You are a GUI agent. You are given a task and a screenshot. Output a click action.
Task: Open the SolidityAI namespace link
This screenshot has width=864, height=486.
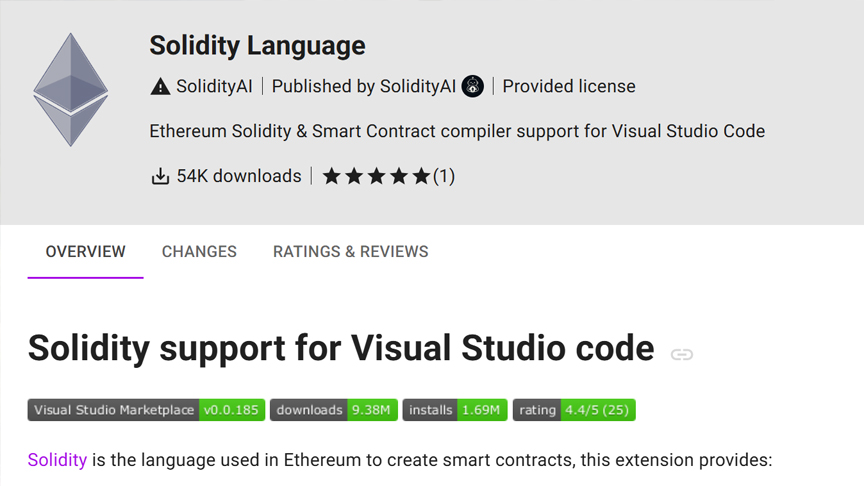coord(214,87)
